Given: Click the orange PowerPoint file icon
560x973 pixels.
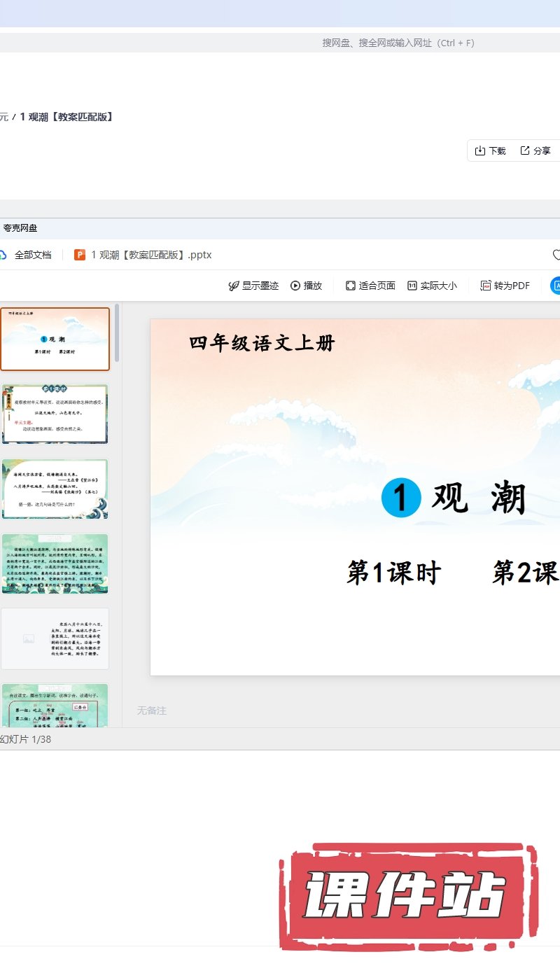Looking at the screenshot, I should click(x=80, y=255).
